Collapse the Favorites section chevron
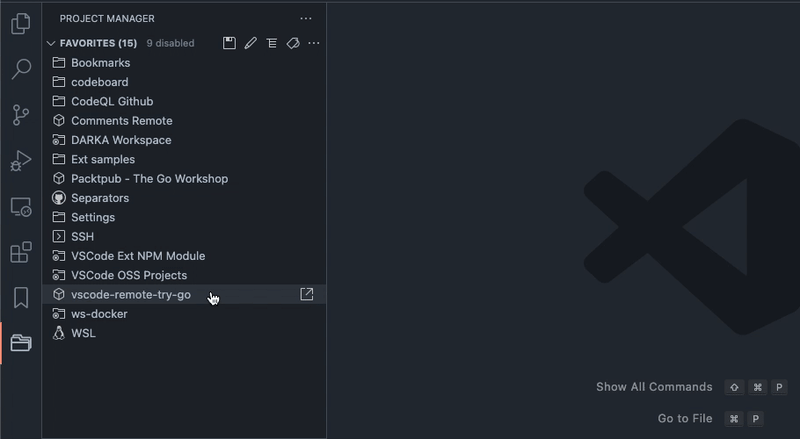Image resolution: width=800 pixels, height=439 pixels. (x=51, y=43)
